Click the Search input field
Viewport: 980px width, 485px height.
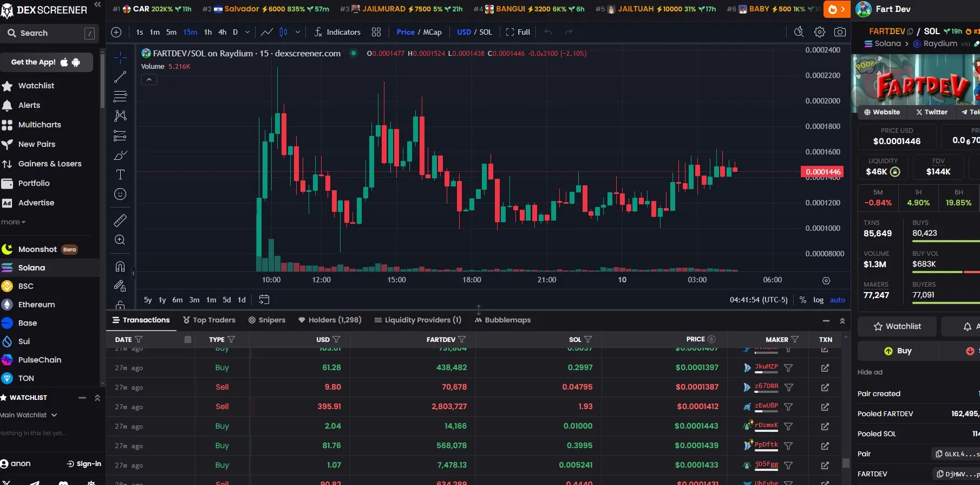tap(50, 33)
